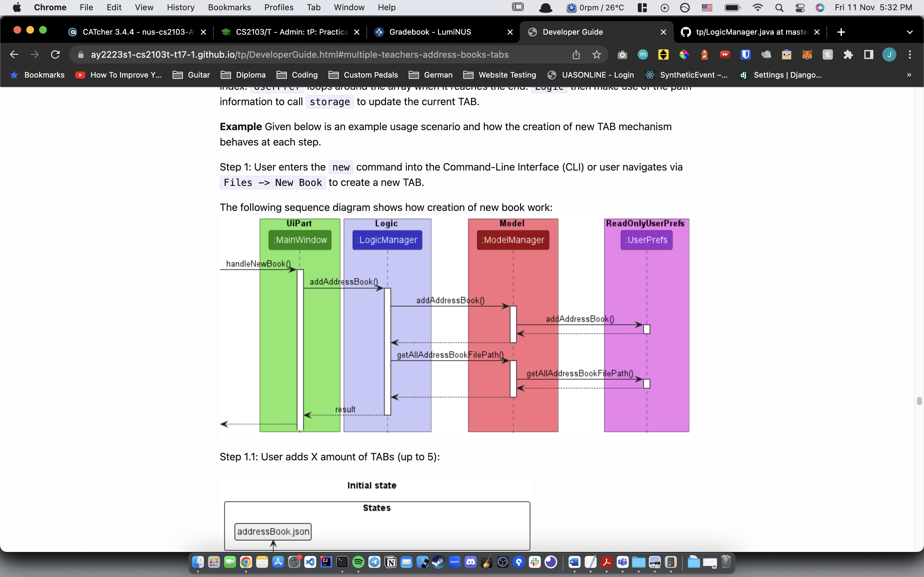The width and height of the screenshot is (924, 577).
Task: Open macOS Control Center toggles
Action: [800, 8]
